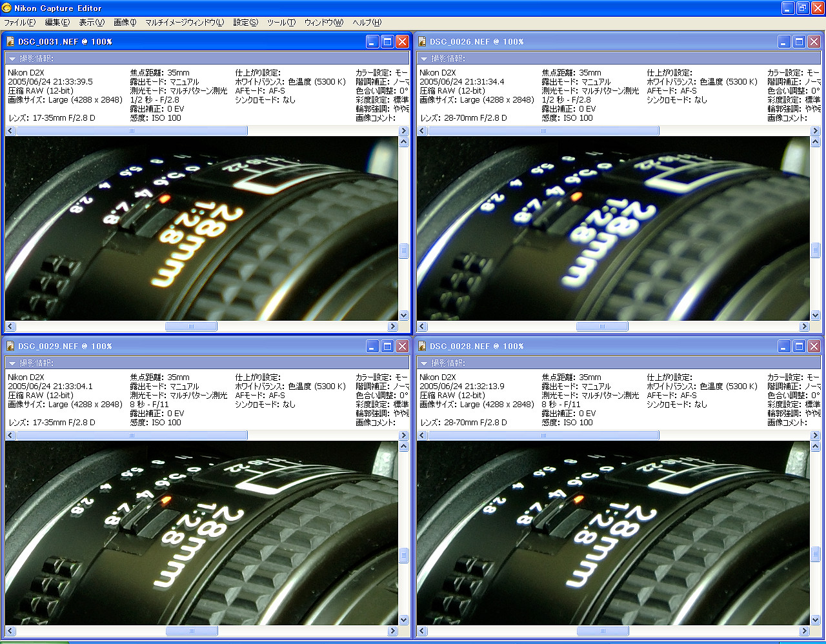Collapse 撮影情報 panel in DSC_0031.NEF window
This screenshot has height=644, width=826.
pos(12,59)
